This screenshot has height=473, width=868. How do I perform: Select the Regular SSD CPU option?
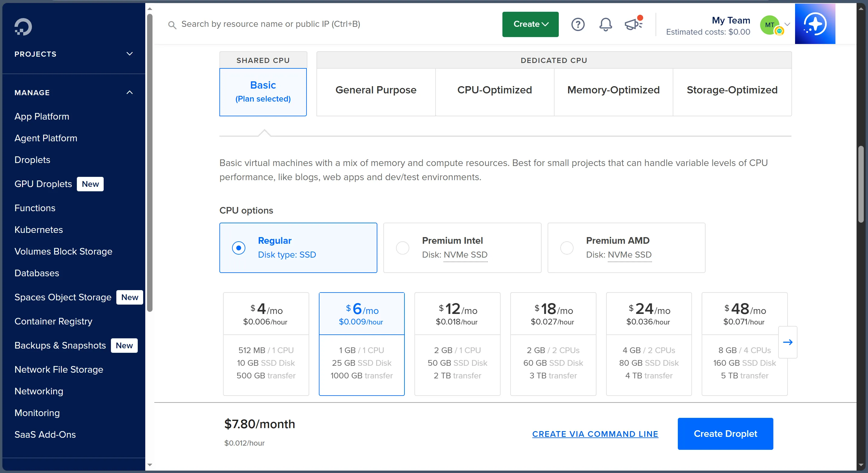[298, 248]
